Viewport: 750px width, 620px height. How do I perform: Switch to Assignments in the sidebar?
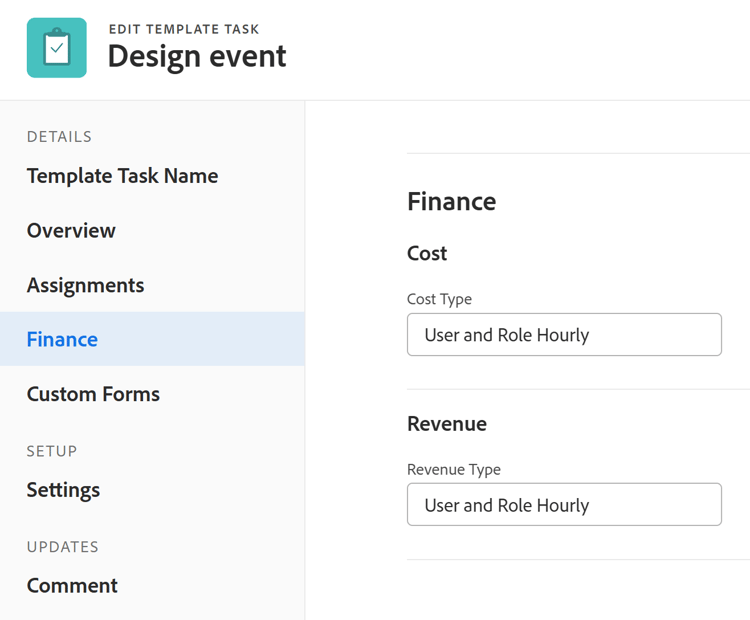point(85,285)
